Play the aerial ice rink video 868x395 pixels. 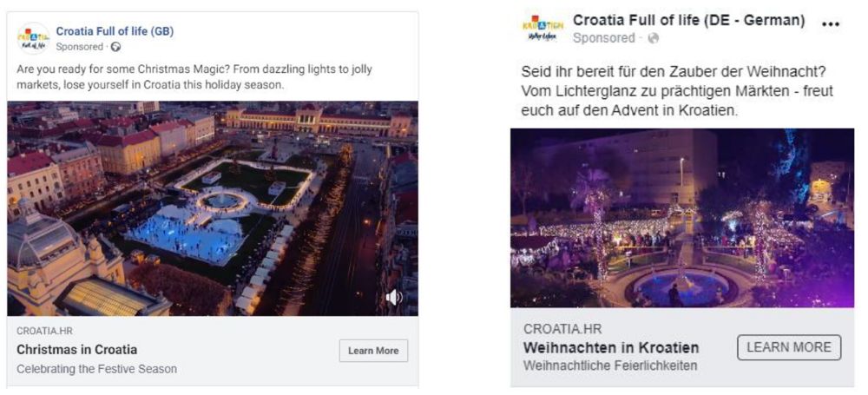(x=213, y=208)
